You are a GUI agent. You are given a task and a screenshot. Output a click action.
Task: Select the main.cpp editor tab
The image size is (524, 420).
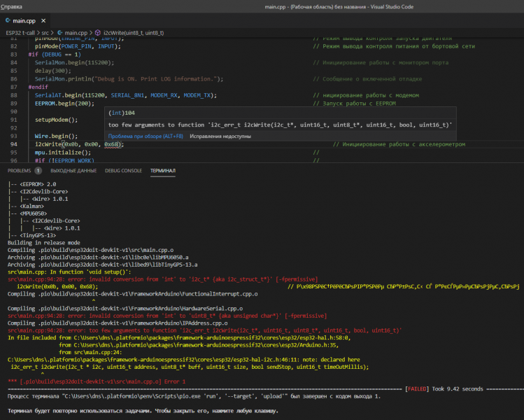pyautogui.click(x=24, y=21)
